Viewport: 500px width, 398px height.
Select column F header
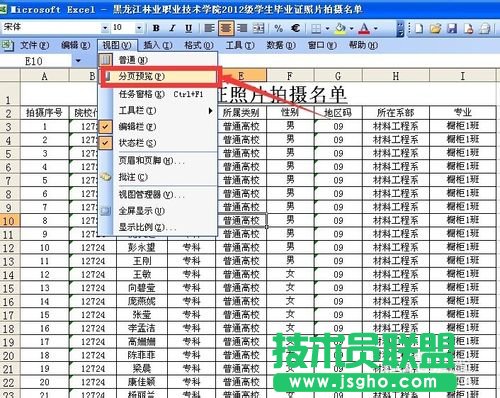coord(290,76)
